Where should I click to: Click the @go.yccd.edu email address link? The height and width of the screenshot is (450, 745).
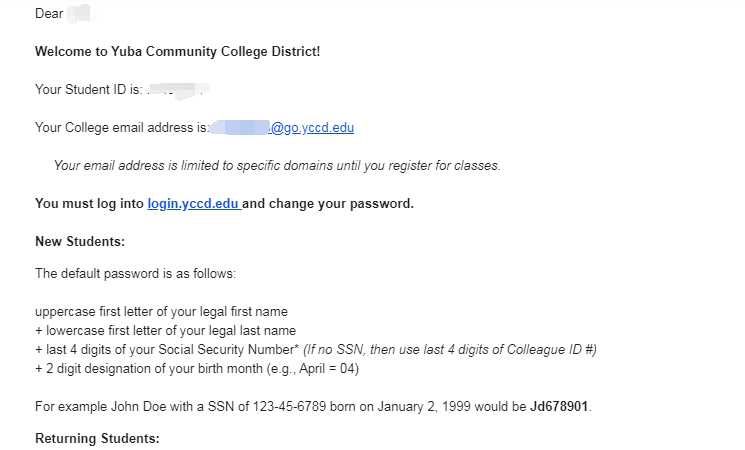coord(282,128)
